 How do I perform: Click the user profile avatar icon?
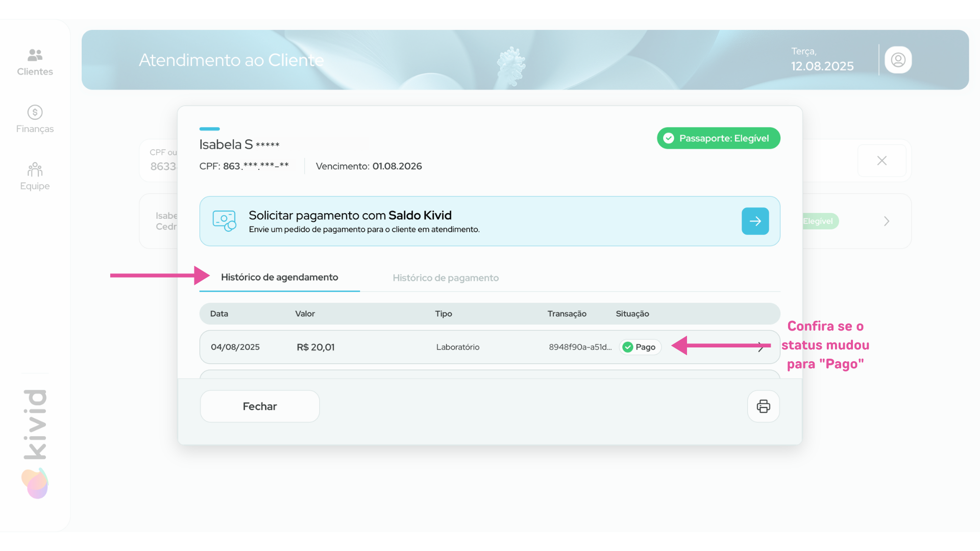tap(898, 60)
